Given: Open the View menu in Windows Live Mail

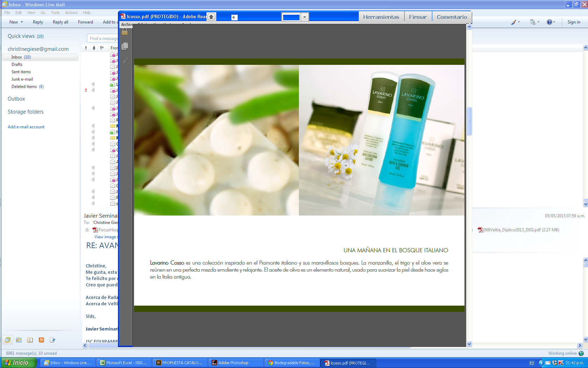Looking at the screenshot, I should coord(31,13).
